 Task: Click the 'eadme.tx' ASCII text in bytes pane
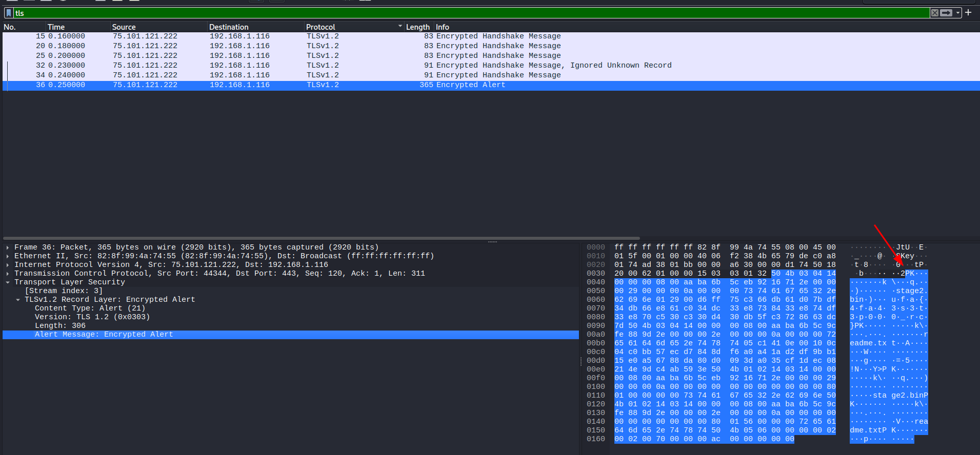point(868,343)
